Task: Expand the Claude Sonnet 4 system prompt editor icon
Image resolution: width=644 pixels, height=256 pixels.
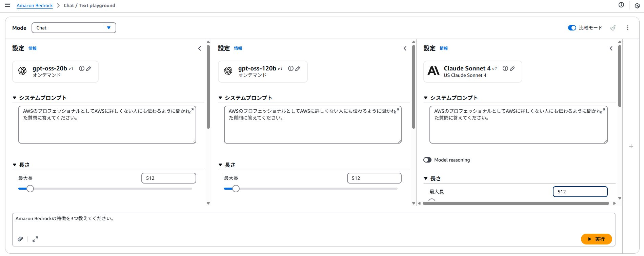Action: coord(603,110)
